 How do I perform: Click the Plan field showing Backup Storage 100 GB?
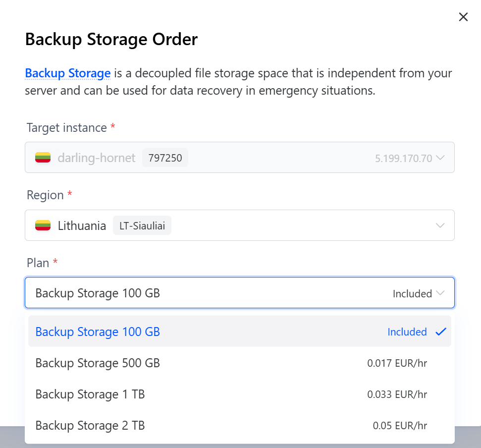point(198,293)
